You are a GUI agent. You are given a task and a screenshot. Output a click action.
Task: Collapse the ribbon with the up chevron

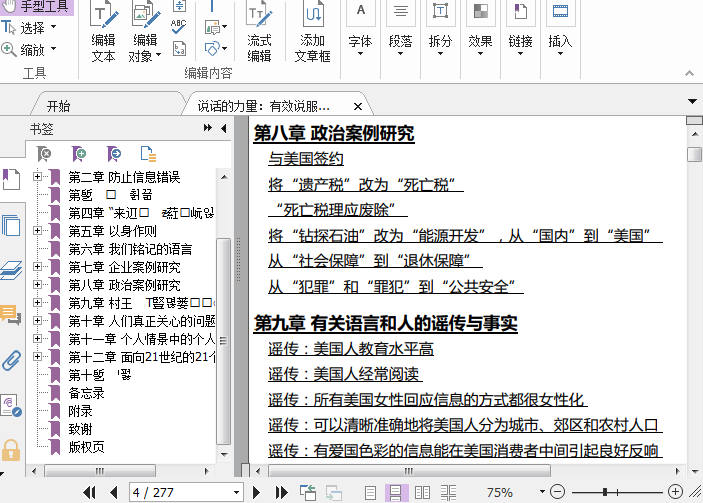[x=690, y=73]
